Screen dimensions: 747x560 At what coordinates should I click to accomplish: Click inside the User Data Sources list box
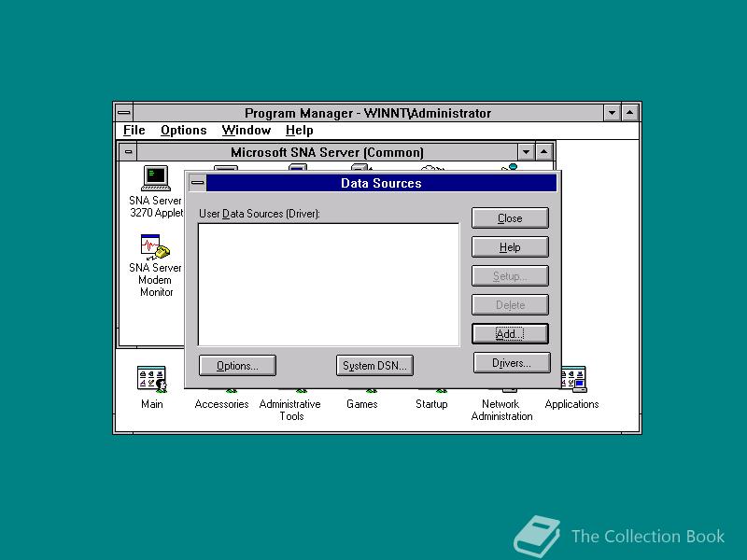[x=329, y=285]
